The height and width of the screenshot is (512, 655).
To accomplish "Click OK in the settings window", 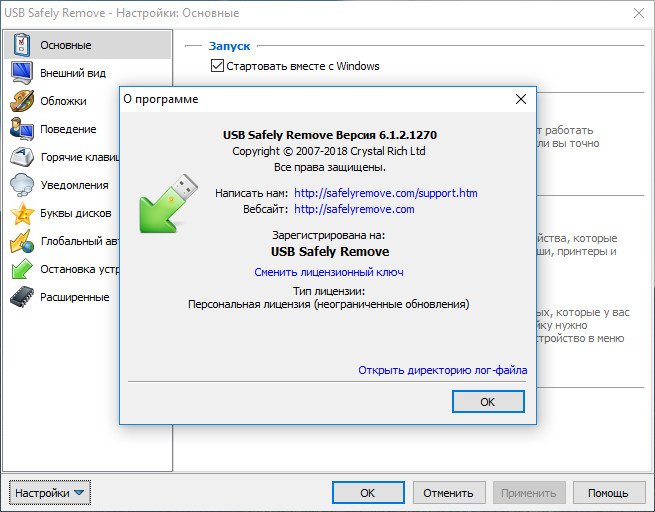I will click(368, 493).
